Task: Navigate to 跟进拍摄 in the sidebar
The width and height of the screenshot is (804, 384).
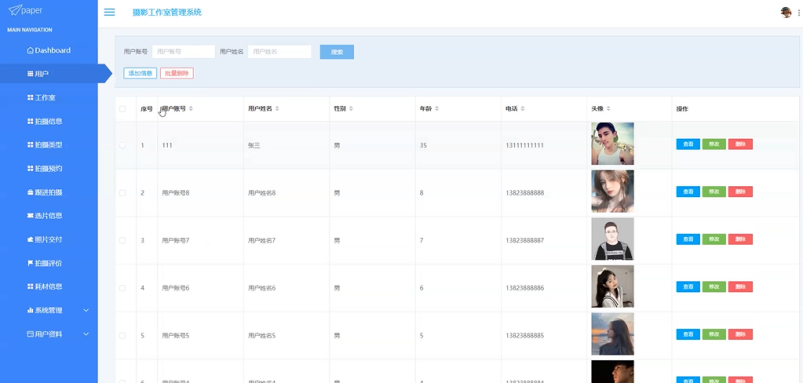Action: (45, 192)
